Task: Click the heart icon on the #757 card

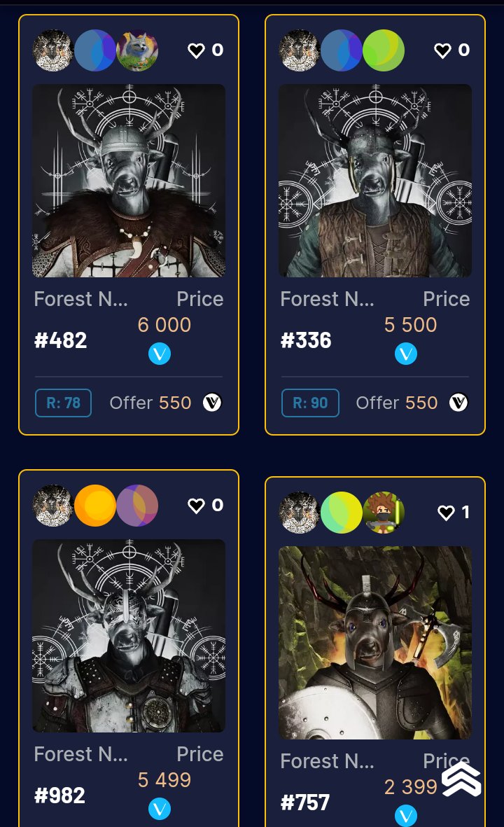Action: [446, 513]
